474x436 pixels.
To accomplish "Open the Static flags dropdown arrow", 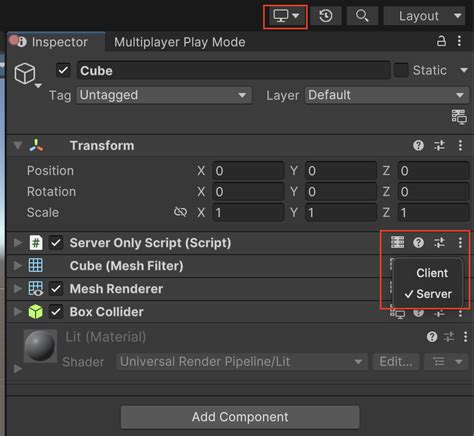I will tap(464, 70).
